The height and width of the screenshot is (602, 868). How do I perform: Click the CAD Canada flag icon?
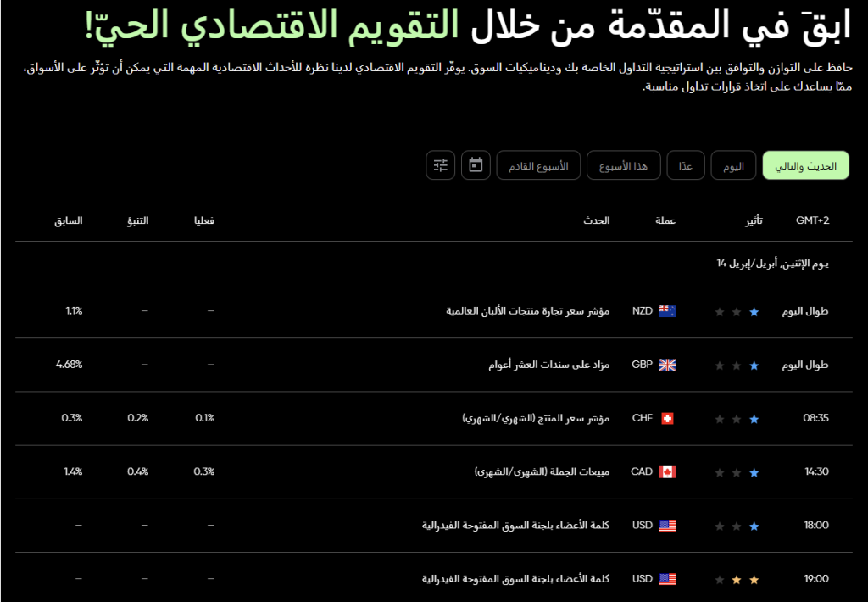669,471
